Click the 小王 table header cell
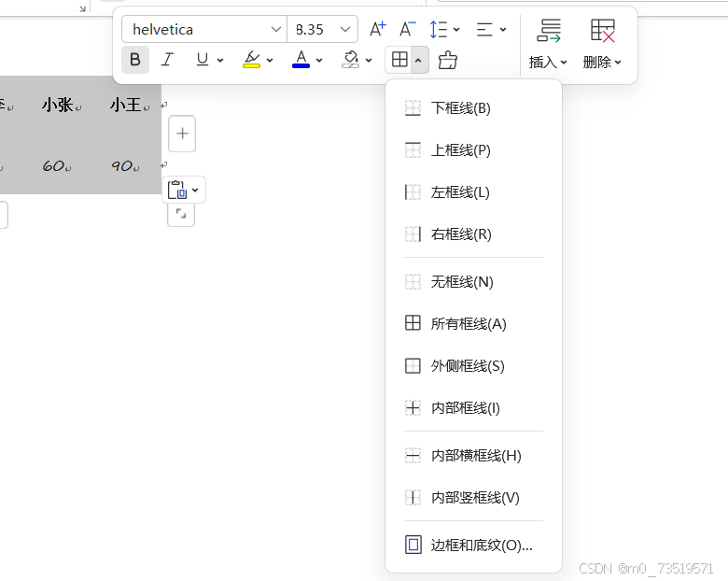 click(126, 105)
